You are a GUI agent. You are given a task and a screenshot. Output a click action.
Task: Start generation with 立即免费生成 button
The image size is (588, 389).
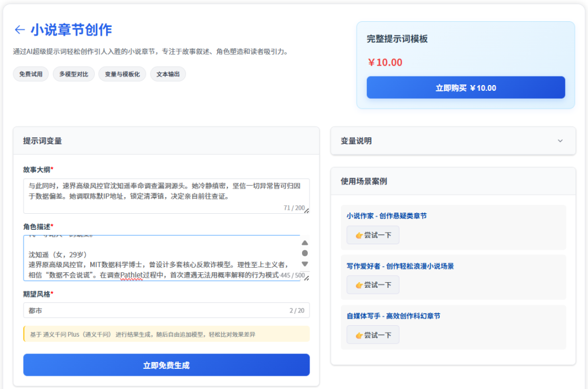click(x=166, y=365)
